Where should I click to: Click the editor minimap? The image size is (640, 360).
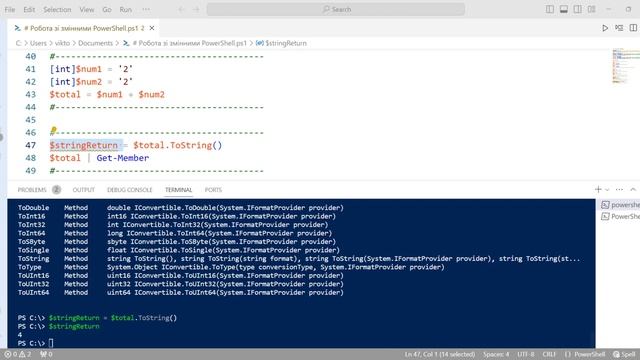626,65
